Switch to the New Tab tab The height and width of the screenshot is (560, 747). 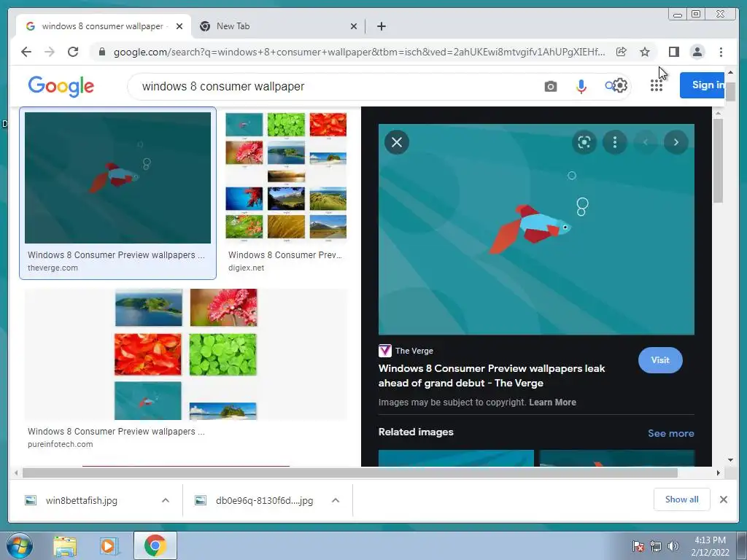(x=276, y=26)
